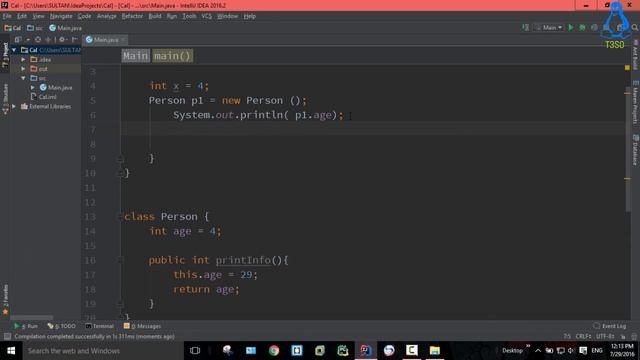Start debugging with the green bug icon
Image resolution: width=640 pixels, height=360 pixels.
click(582, 27)
